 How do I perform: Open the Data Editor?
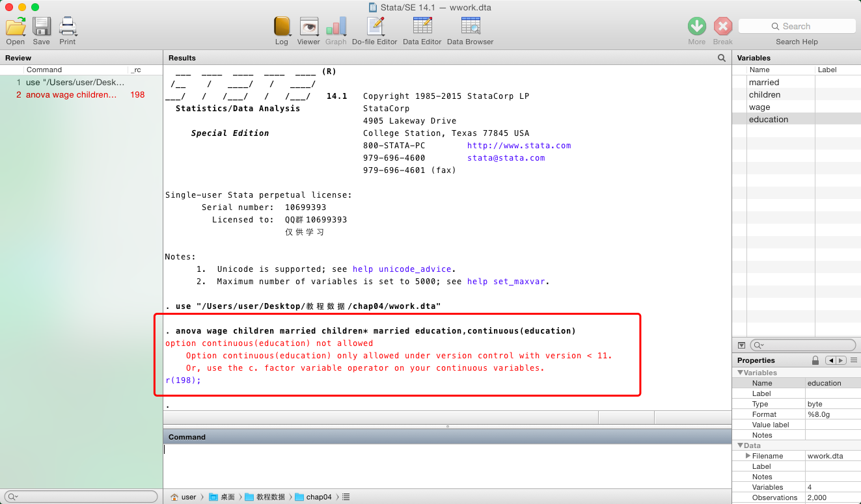coord(422,27)
